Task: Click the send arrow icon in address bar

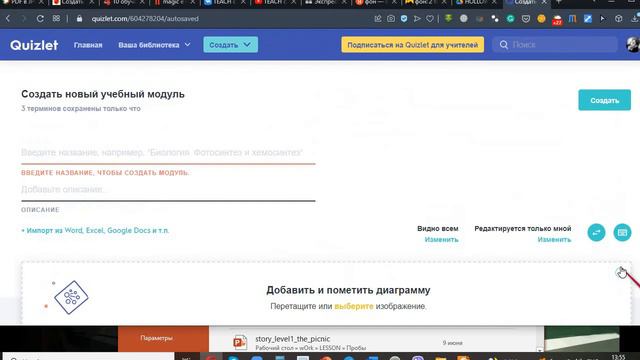Action: point(417,19)
